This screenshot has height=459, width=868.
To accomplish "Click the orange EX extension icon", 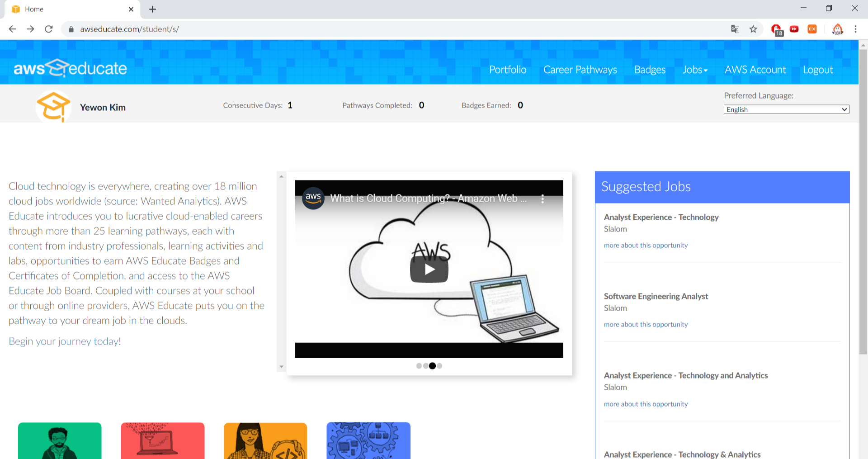I will pyautogui.click(x=812, y=29).
